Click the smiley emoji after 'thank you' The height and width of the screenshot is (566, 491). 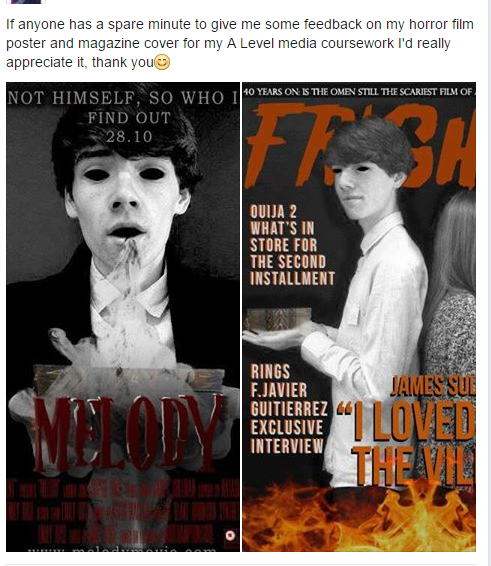coord(162,62)
